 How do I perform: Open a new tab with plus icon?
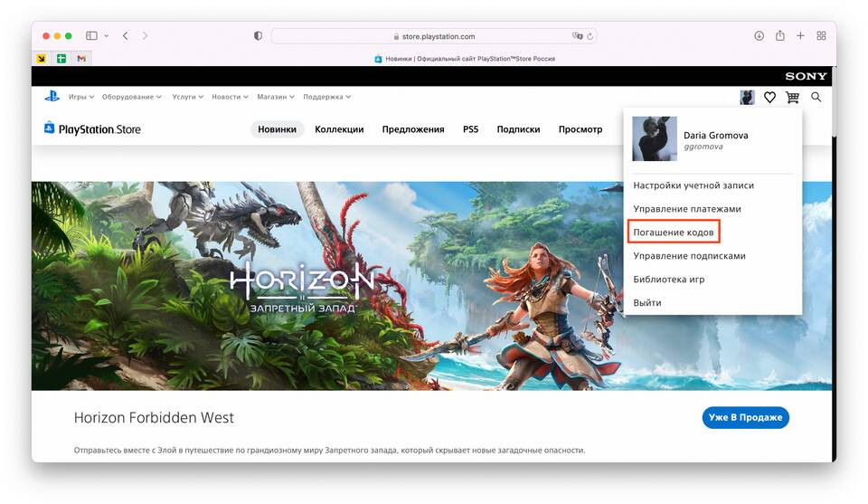coord(800,35)
